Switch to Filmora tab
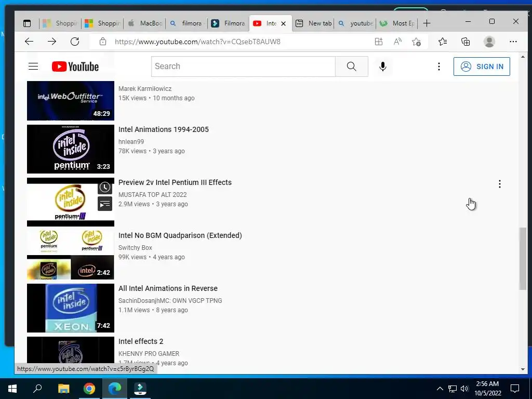The width and height of the screenshot is (532, 399). click(x=229, y=23)
